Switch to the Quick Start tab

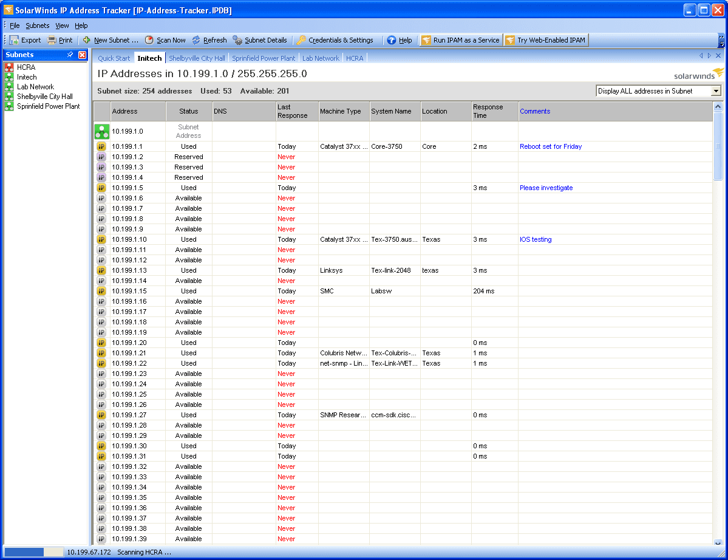pos(114,58)
